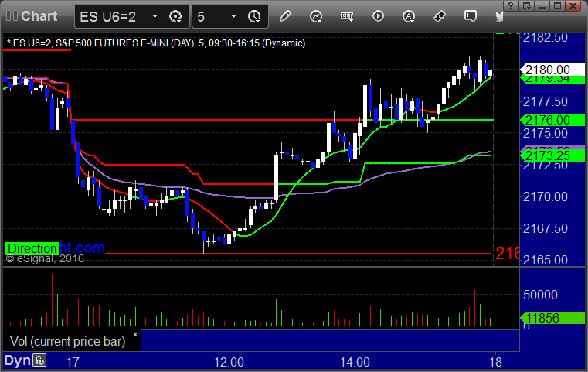Open the symbol settings gear icon
The height and width of the screenshot is (372, 588).
(x=175, y=16)
